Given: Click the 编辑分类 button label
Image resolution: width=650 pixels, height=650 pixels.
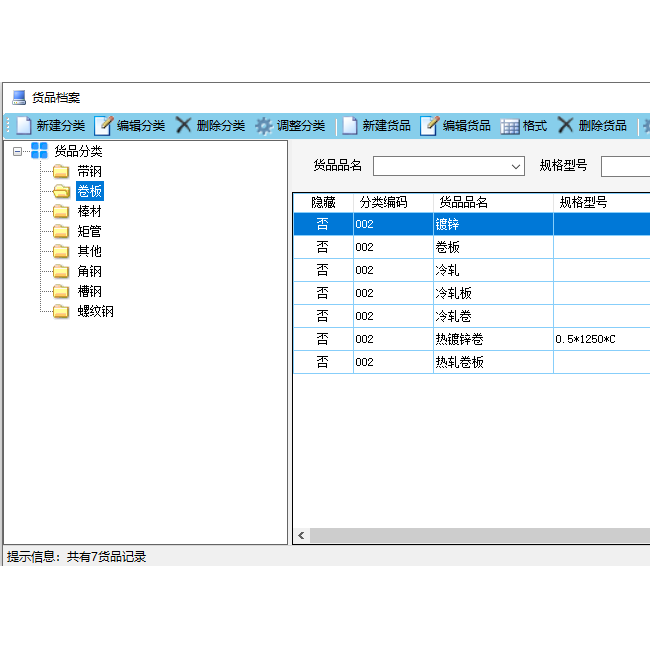Looking at the screenshot, I should [141, 126].
